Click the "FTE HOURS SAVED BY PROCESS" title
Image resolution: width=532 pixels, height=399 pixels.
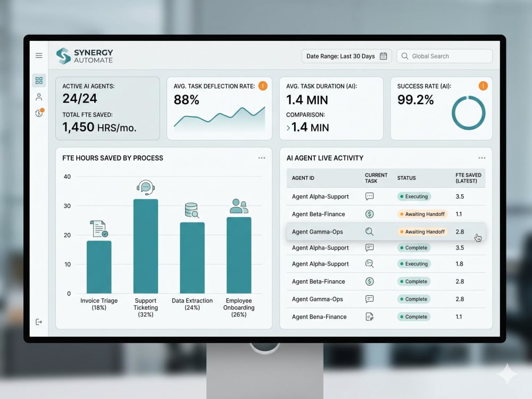[x=113, y=158]
